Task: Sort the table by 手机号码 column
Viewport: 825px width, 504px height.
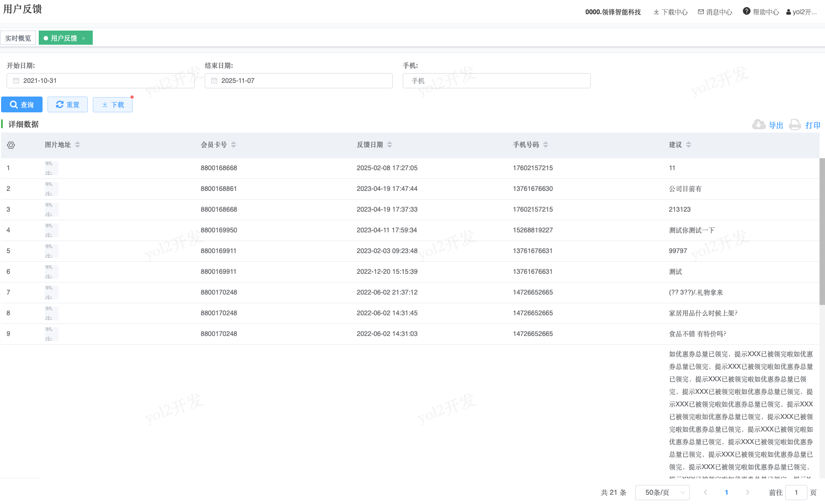Action: pos(546,145)
